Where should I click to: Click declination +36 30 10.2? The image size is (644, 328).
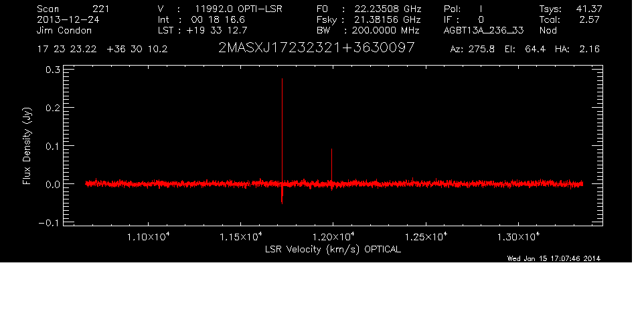pos(137,49)
